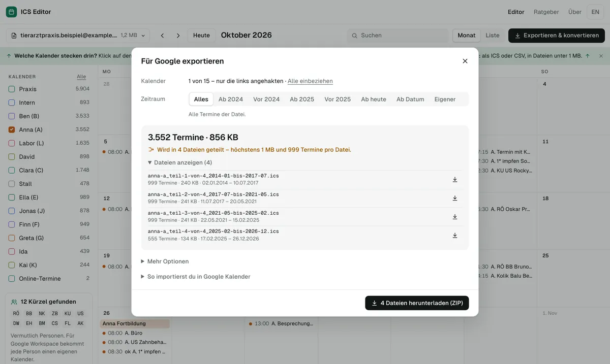Image resolution: width=610 pixels, height=364 pixels.
Task: Click the Alle link in Kalender sidebar
Action: pyautogui.click(x=81, y=77)
